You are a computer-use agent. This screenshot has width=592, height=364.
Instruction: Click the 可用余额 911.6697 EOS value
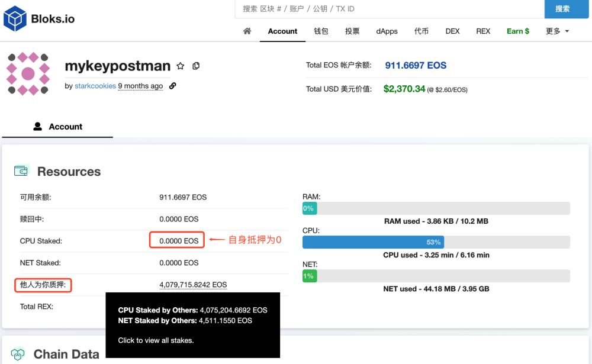tap(183, 197)
